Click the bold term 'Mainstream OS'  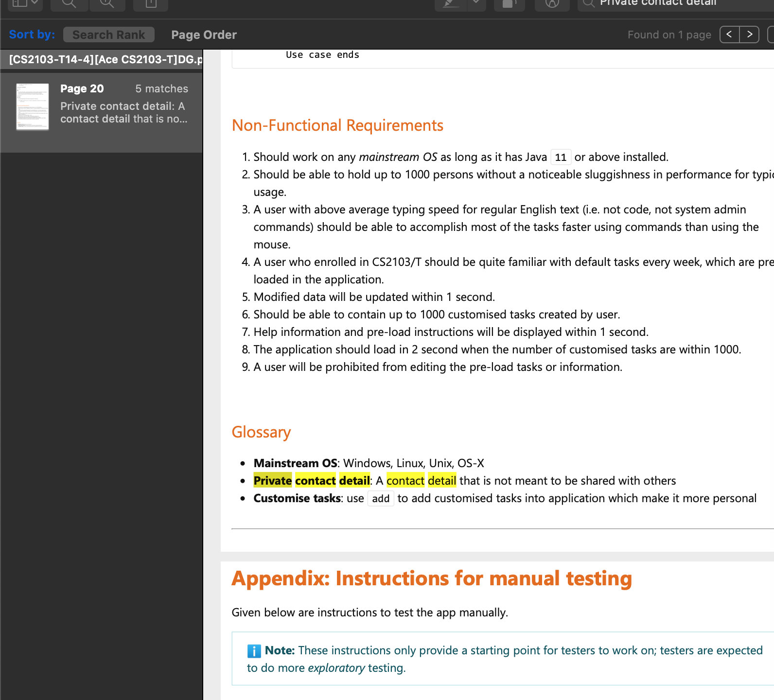(296, 463)
